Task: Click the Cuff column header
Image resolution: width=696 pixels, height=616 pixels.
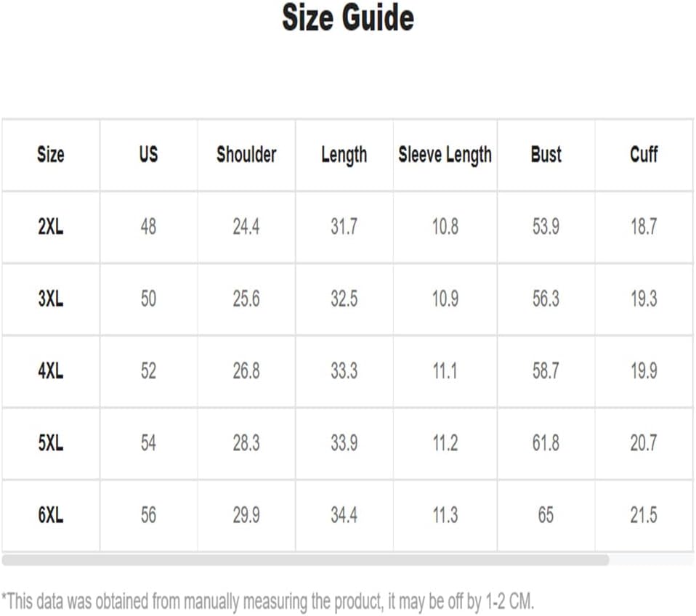Action: pos(644,155)
